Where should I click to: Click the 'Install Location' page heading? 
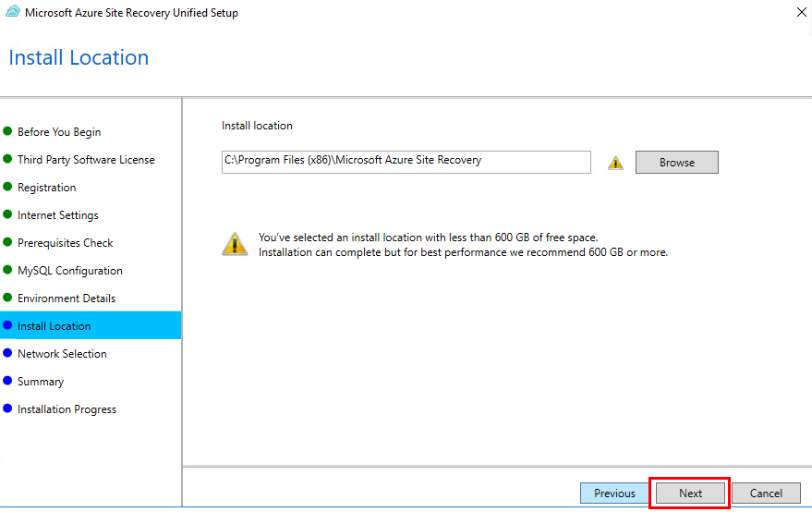click(x=79, y=57)
